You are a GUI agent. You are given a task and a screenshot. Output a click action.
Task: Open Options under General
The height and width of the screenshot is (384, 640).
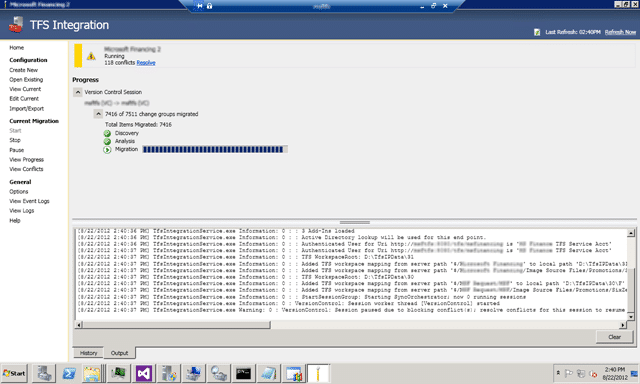coord(19,192)
